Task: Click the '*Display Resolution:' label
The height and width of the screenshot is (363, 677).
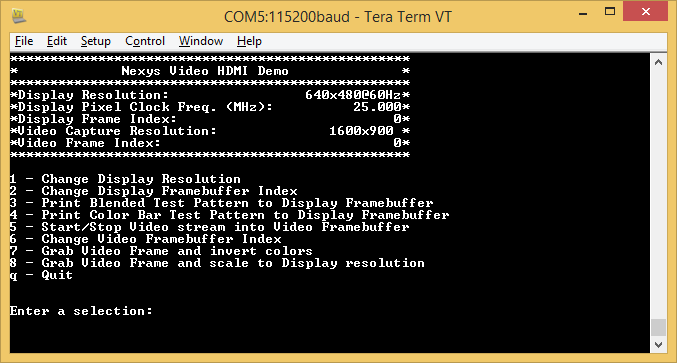Action: [89, 95]
